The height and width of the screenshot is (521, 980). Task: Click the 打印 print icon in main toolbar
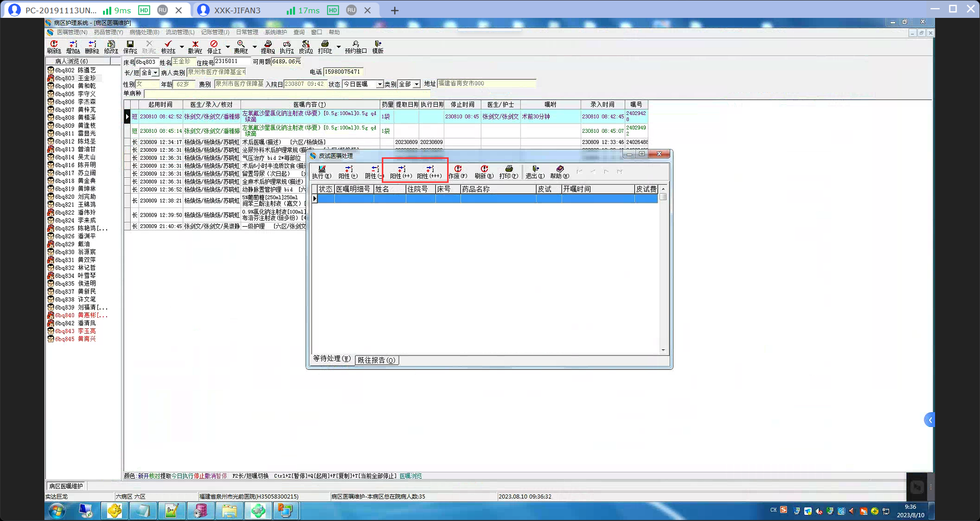click(325, 47)
